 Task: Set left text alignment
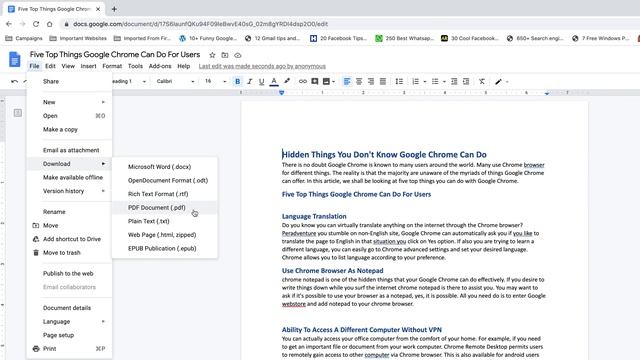coord(347,82)
